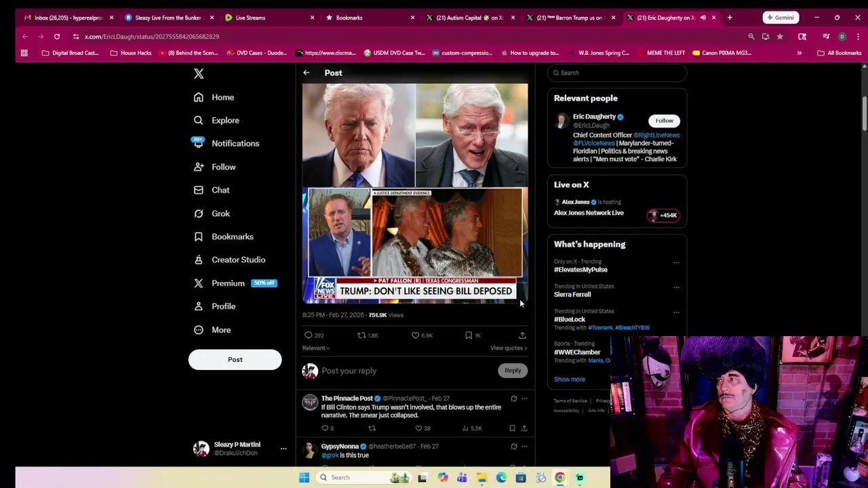The width and height of the screenshot is (868, 488).
Task: Open more options on The Pinnacle Post reply
Action: (524, 399)
